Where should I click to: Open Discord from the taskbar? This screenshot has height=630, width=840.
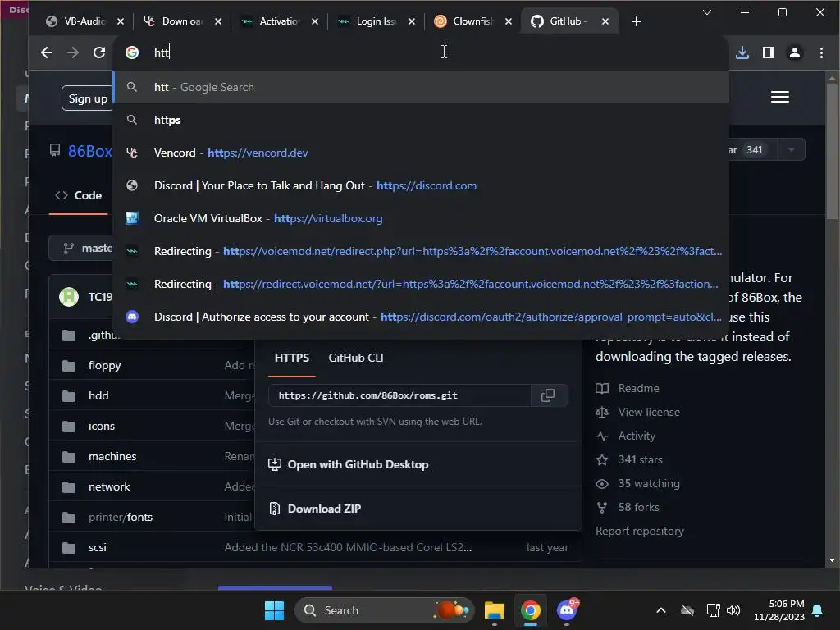[567, 610]
